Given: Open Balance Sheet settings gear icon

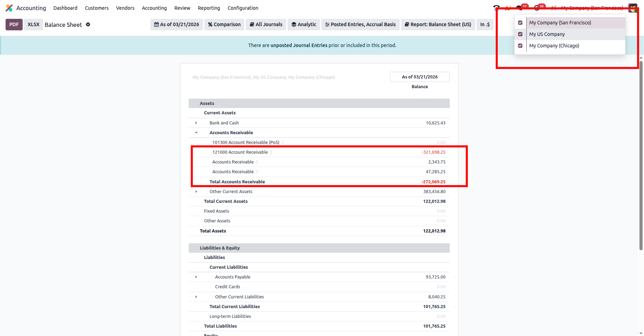Looking at the screenshot, I should coord(88,24).
